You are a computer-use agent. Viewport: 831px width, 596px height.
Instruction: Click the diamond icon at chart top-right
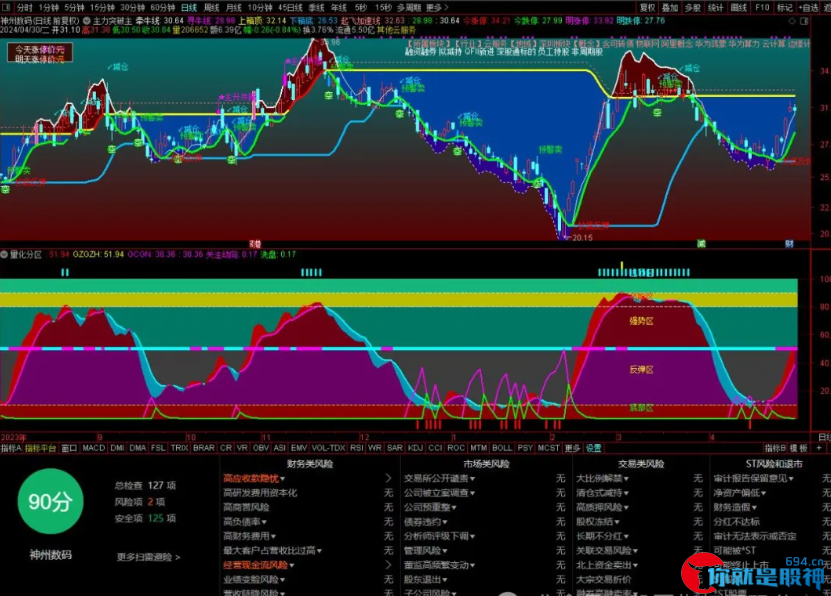[x=792, y=21]
